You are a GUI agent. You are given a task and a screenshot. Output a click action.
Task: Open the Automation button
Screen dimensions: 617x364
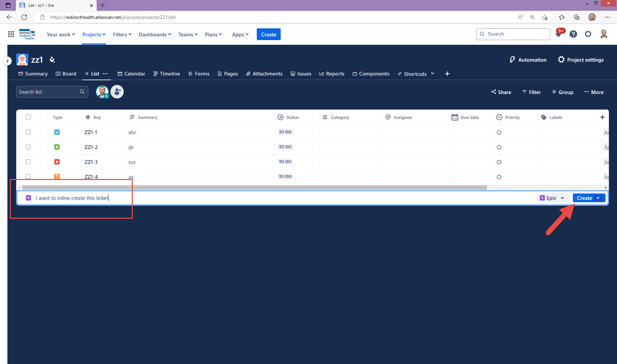point(528,60)
